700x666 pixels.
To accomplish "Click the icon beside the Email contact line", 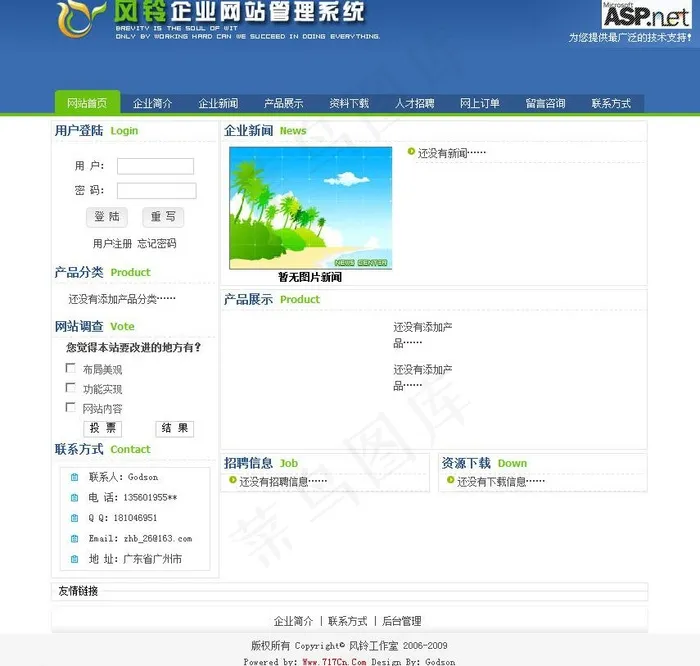I will [74, 538].
